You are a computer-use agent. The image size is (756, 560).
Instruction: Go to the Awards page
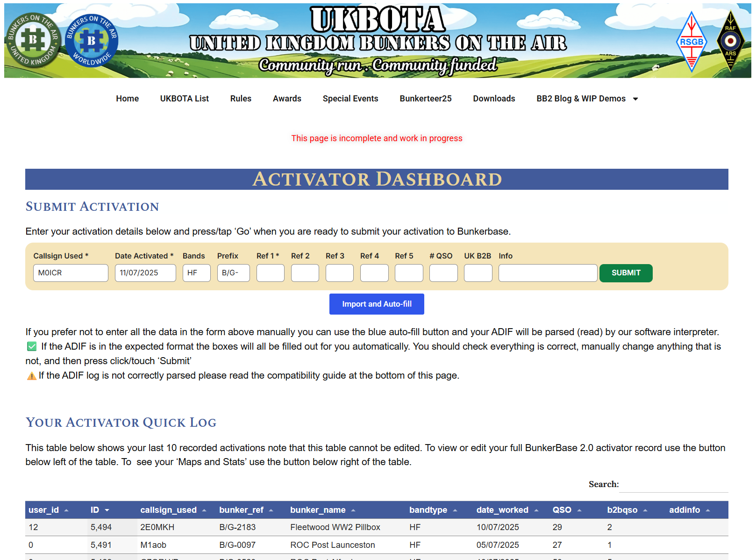coord(287,99)
